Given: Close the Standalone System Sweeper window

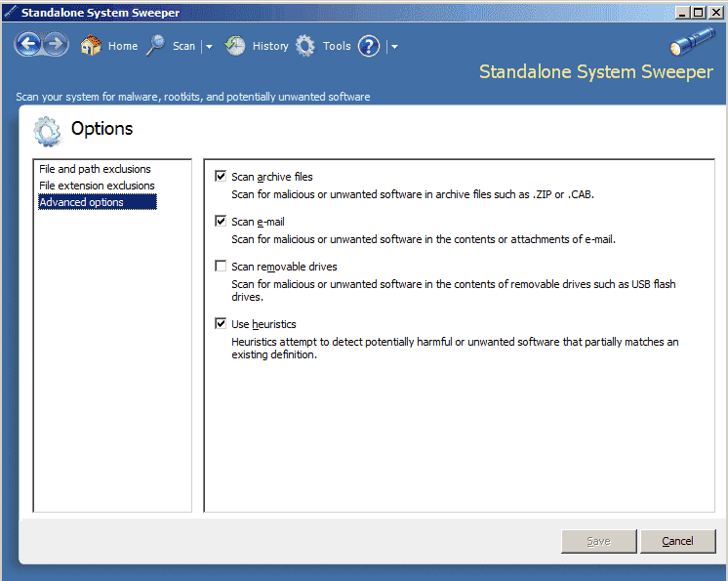Looking at the screenshot, I should click(716, 13).
